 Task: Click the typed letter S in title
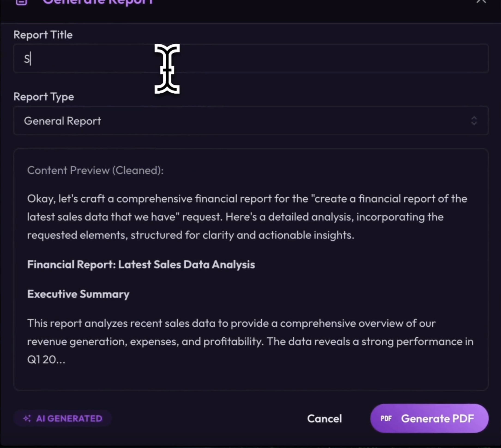click(27, 59)
